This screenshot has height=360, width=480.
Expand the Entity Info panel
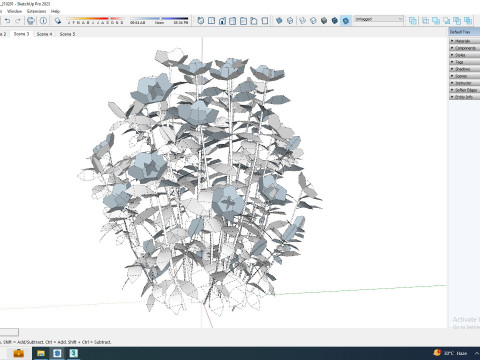pyautogui.click(x=465, y=97)
